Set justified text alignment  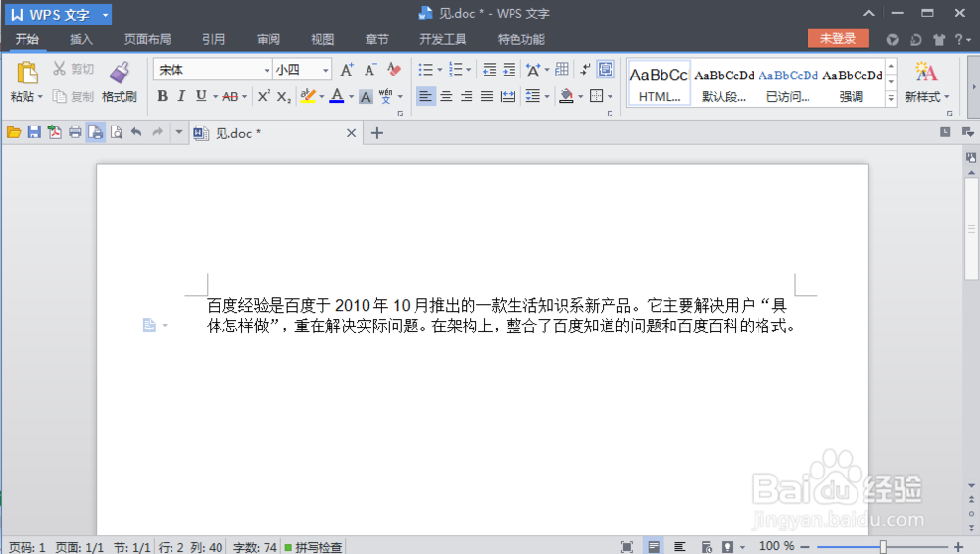coord(487,96)
